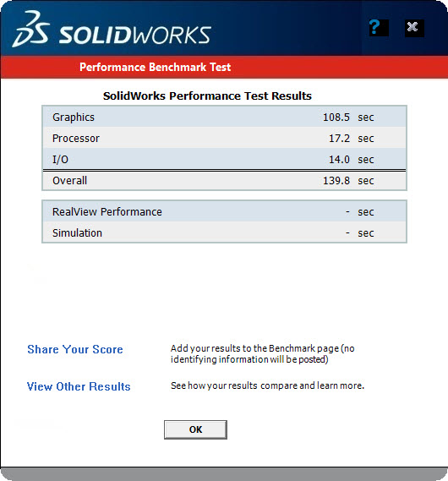Select the Graphics result row
The width and height of the screenshot is (448, 481).
pyautogui.click(x=225, y=117)
